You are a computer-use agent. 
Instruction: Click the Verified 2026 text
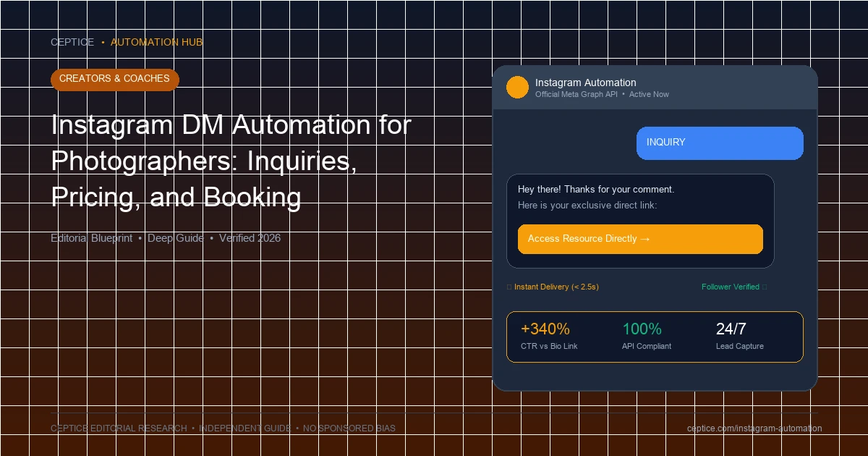[250, 238]
